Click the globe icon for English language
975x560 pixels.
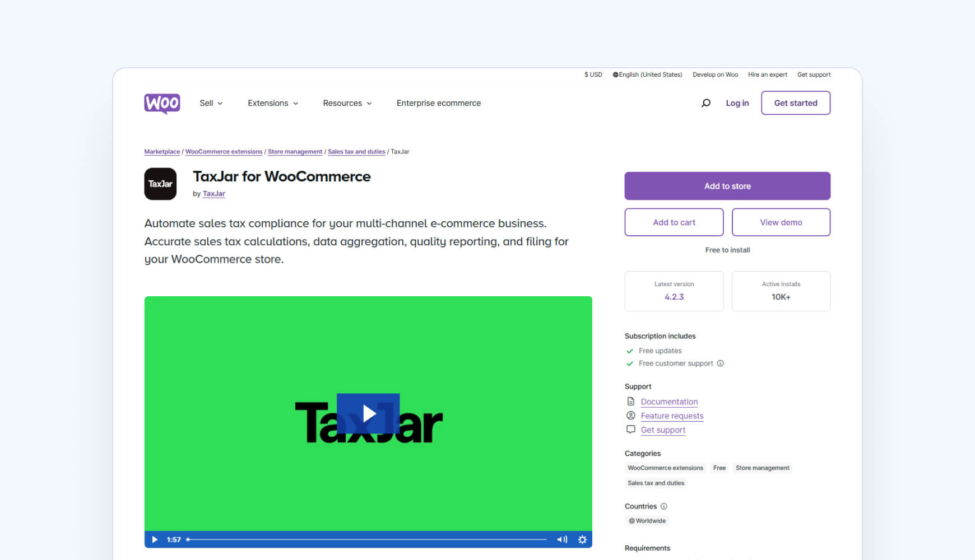615,74
